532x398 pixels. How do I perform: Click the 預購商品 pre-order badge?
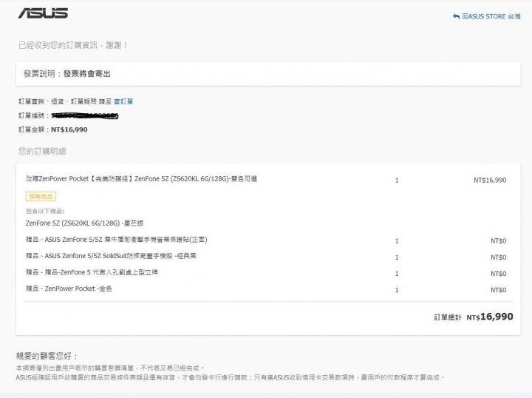(41, 196)
